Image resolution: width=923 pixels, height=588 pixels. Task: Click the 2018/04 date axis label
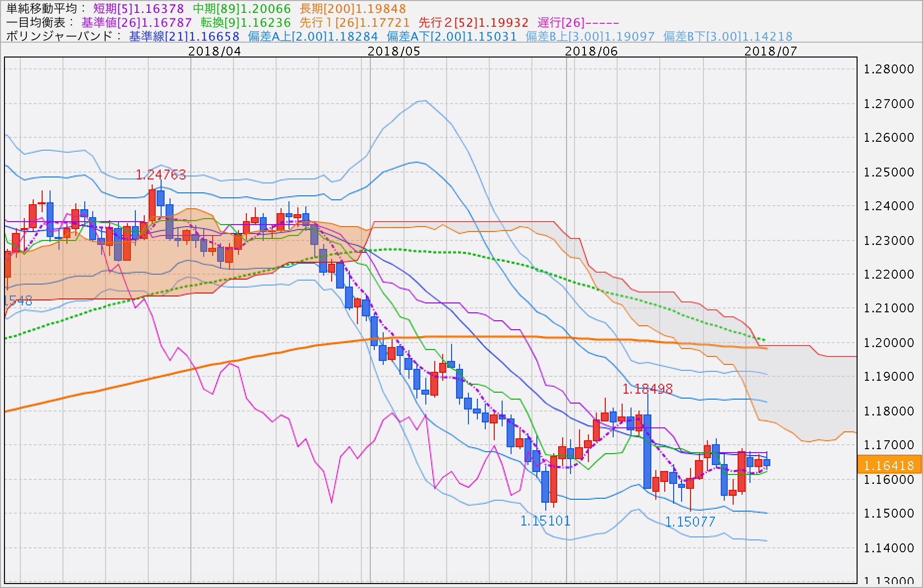coord(215,51)
